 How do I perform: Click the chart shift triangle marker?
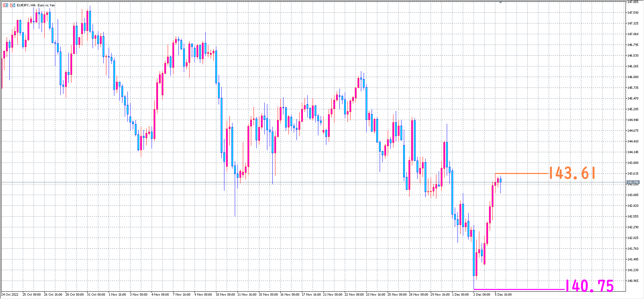(500, 2)
